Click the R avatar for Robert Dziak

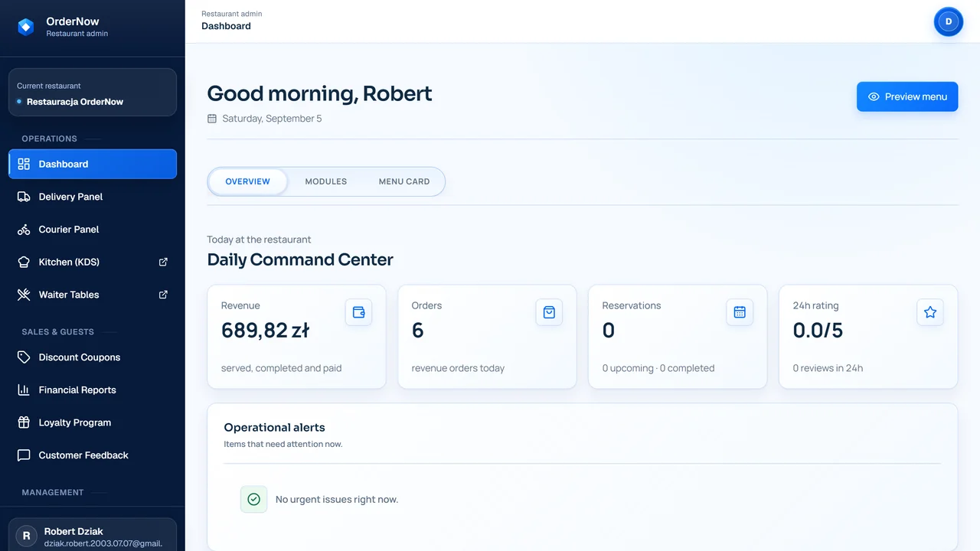[x=27, y=536]
